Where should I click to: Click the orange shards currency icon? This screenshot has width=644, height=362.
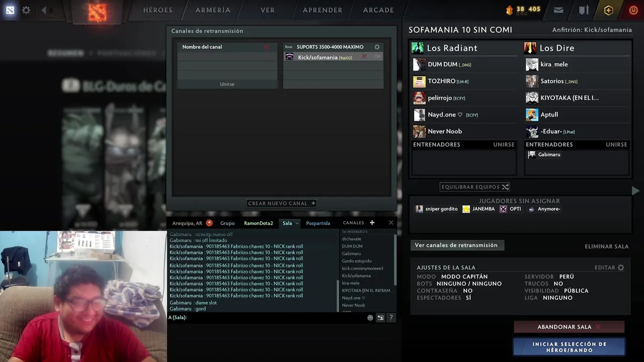509,10
